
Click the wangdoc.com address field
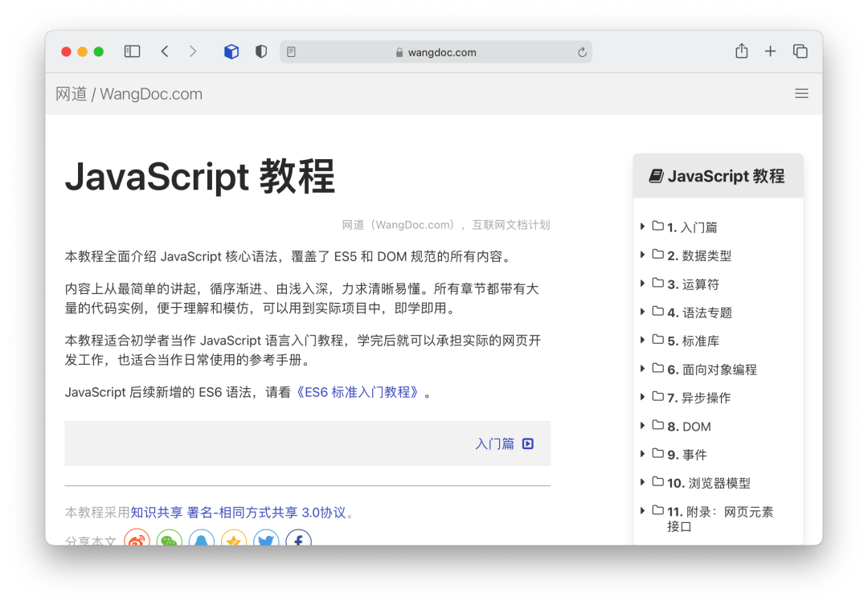pos(436,52)
